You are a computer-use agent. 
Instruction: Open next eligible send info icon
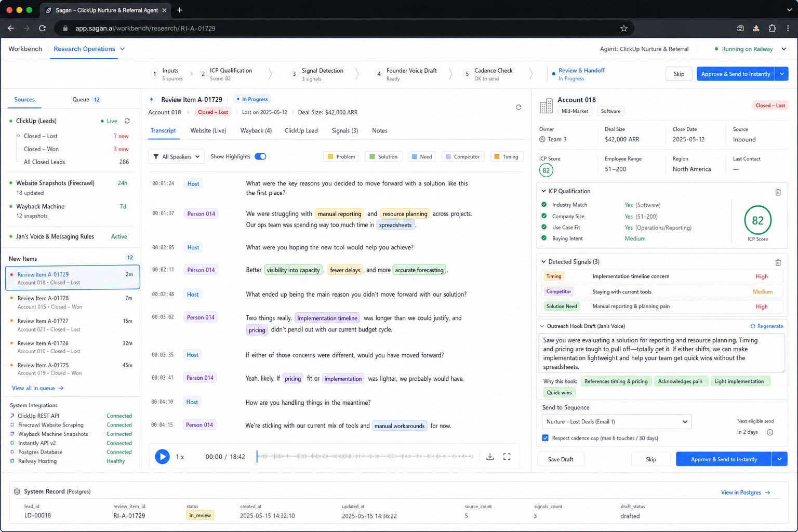(x=770, y=432)
